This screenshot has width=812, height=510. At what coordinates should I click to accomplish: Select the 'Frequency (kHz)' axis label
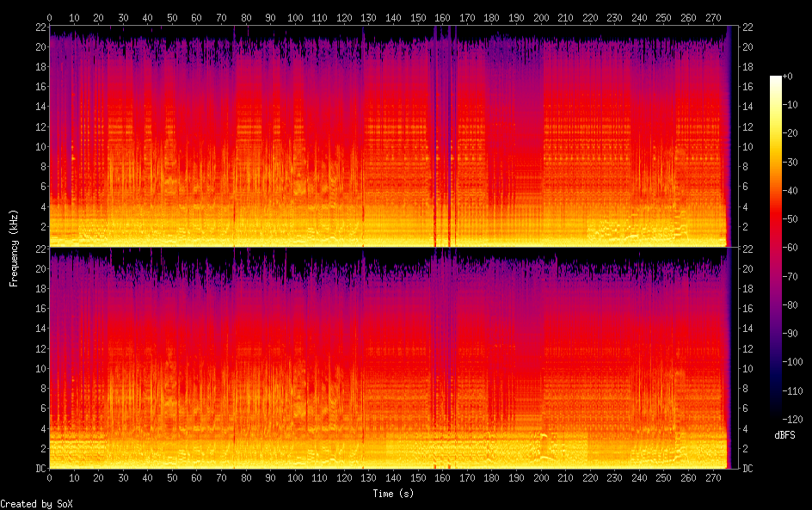pos(14,248)
